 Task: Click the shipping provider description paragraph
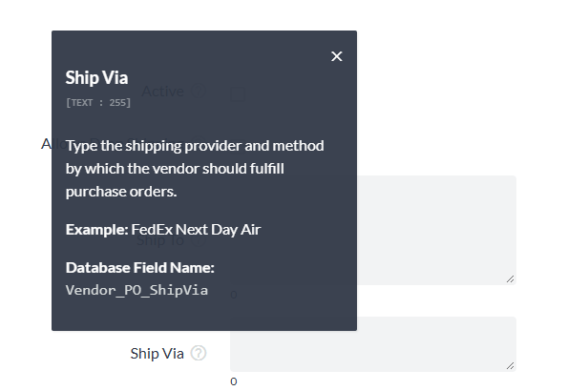point(195,169)
